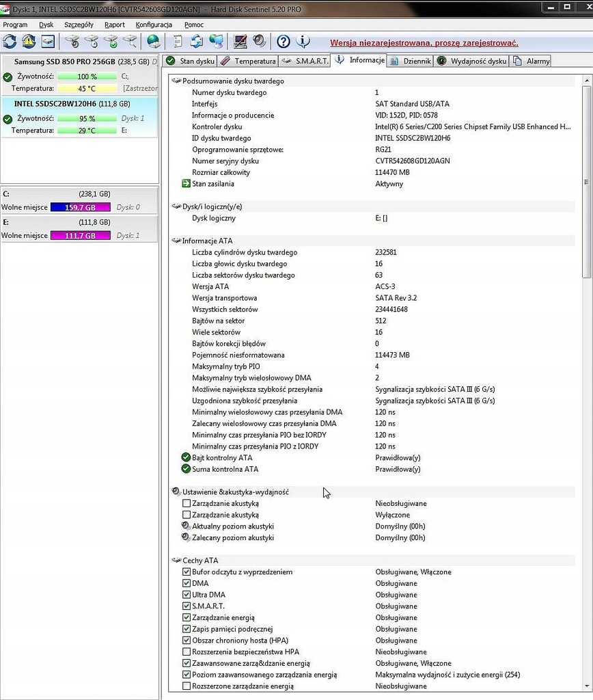Screen dimensions: 593x700
Task: Click the speaker icon beside Zalecany poziom akustyki
Action: [x=186, y=537]
